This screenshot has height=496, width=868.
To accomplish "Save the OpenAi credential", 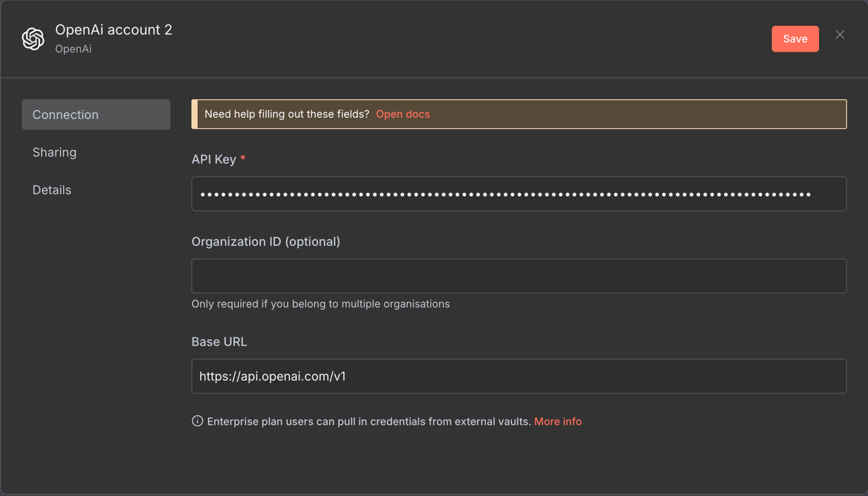I will 795,39.
